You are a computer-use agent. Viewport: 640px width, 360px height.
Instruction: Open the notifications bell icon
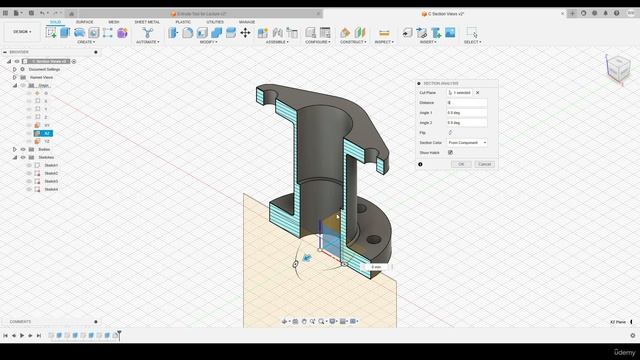605,13
